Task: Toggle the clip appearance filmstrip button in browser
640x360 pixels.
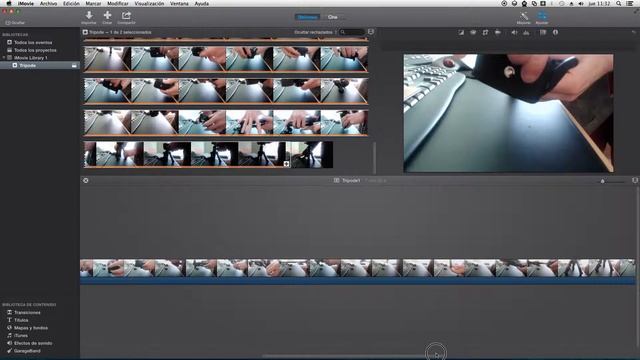Action: (x=371, y=32)
